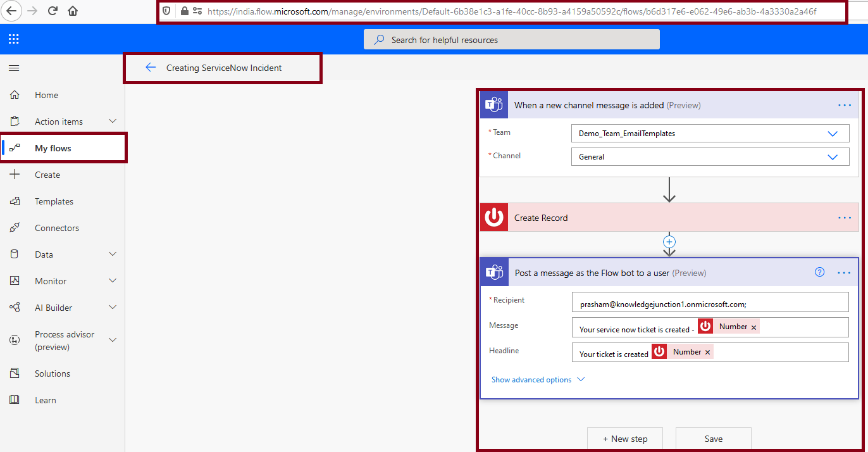Select the Connectors item in the sidebar

tap(55, 227)
